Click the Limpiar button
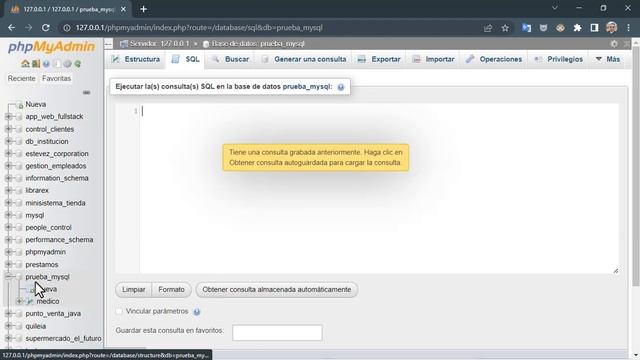 (x=133, y=290)
